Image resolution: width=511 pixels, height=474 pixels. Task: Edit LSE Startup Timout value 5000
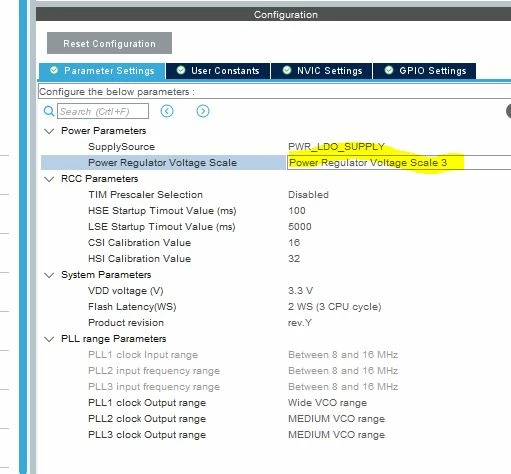click(x=300, y=227)
